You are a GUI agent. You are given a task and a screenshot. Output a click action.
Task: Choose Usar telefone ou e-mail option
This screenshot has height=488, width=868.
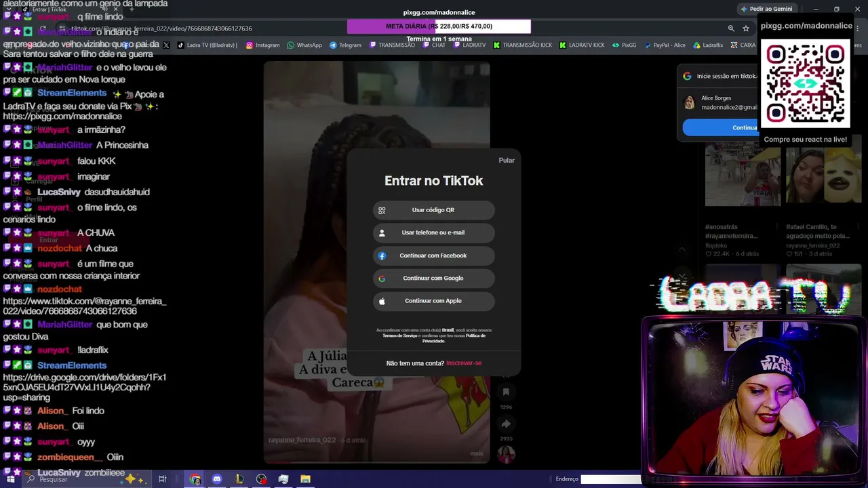(434, 232)
